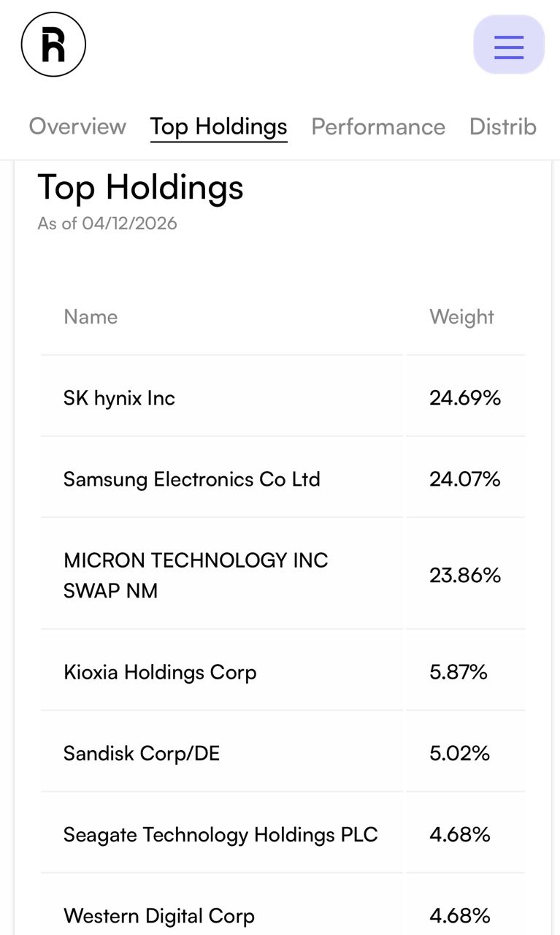Click the Top Holdings heading
560x935 pixels.
(x=140, y=187)
